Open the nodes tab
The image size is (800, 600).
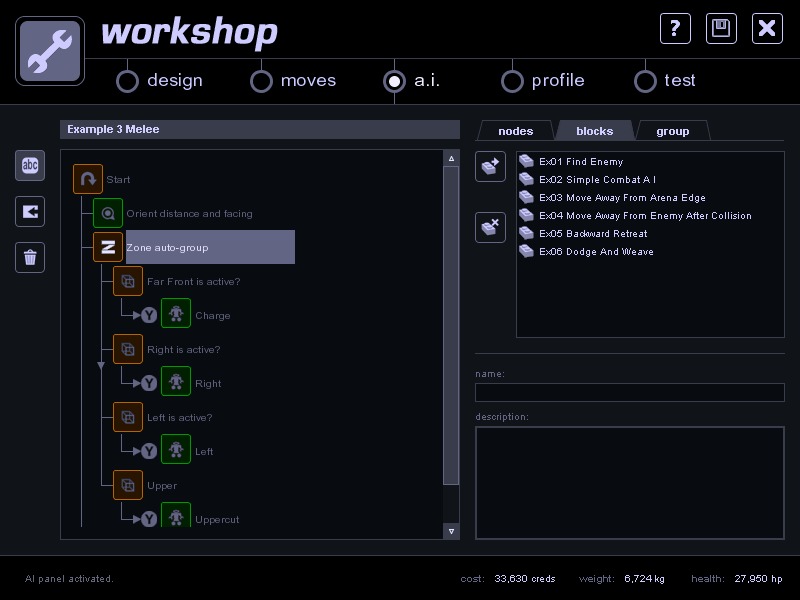coord(515,131)
